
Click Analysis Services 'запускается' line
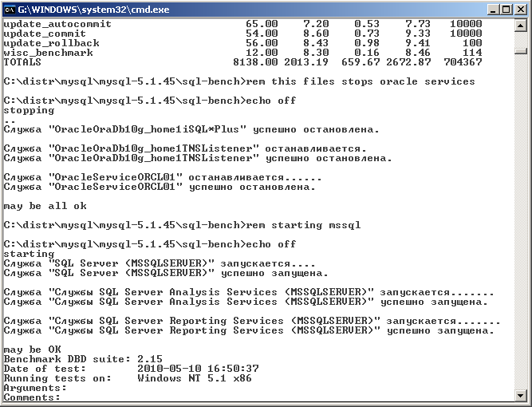(x=249, y=292)
